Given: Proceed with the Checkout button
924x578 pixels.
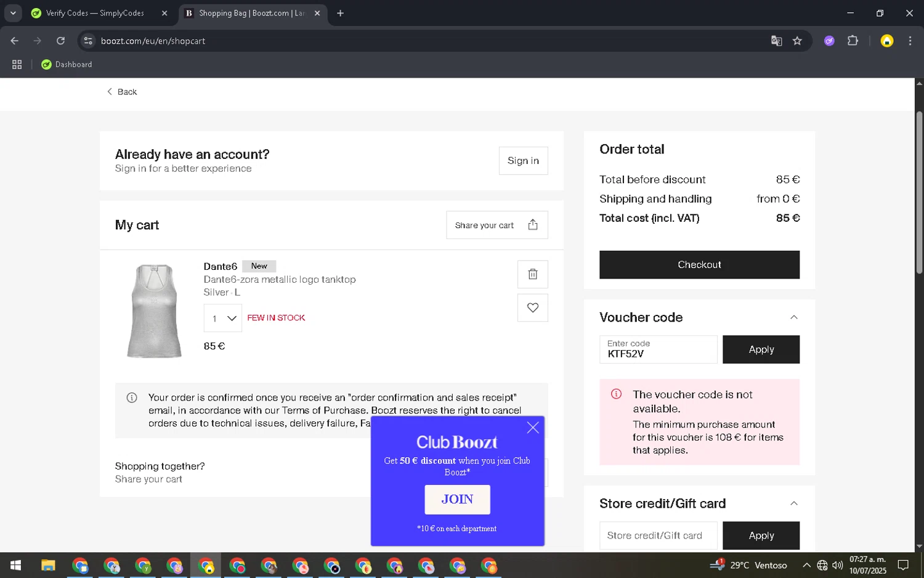Looking at the screenshot, I should (699, 264).
